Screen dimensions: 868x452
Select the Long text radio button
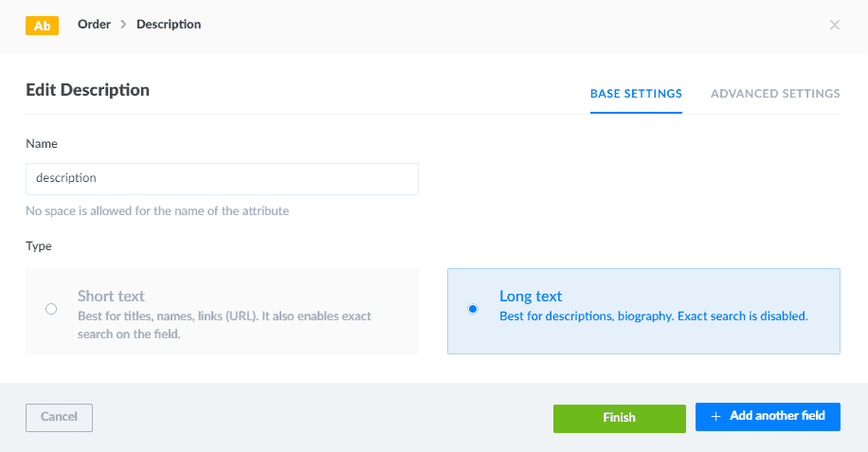click(473, 309)
